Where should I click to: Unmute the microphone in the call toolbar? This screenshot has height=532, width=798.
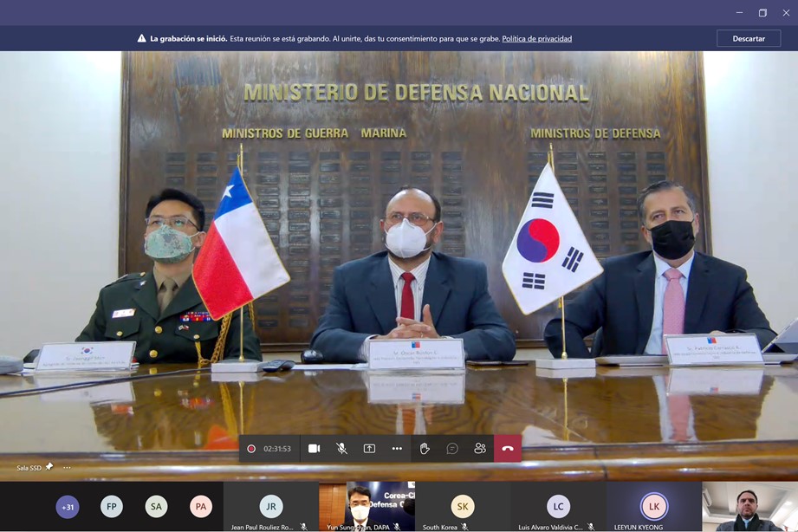341,449
